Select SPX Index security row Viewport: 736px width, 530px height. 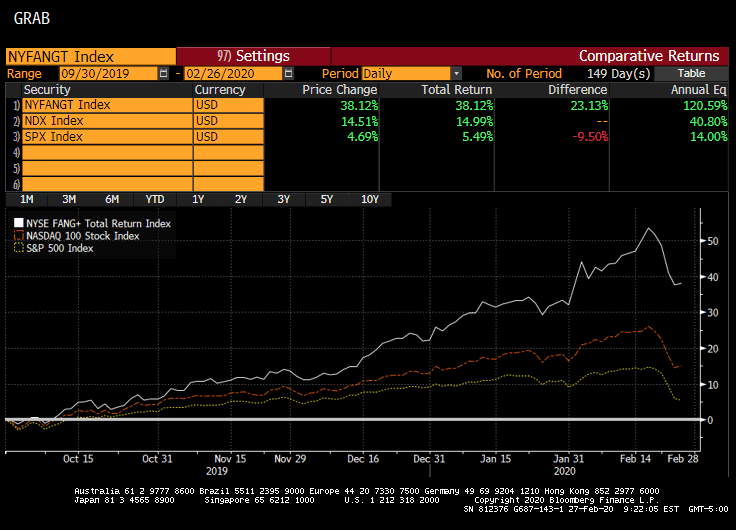(x=107, y=136)
